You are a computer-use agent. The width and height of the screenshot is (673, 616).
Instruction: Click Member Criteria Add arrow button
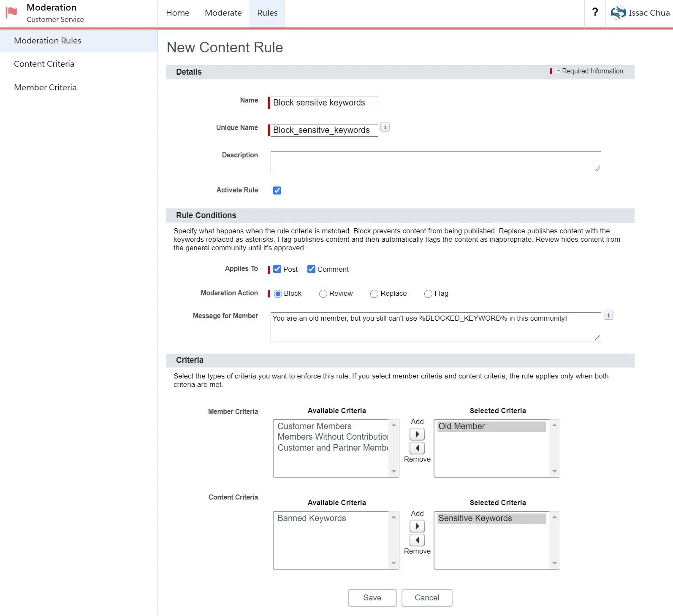point(417,434)
